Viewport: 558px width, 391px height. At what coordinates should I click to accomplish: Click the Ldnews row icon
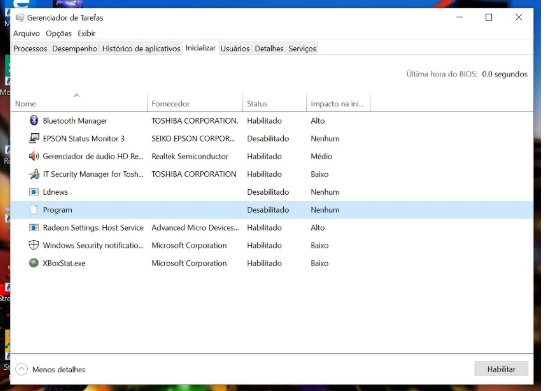34,192
